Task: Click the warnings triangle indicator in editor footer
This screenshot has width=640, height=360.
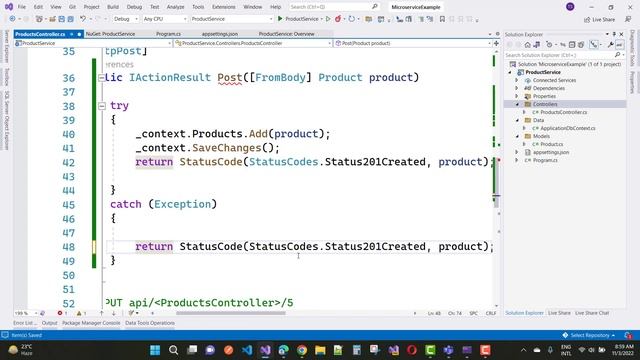Action: (x=81, y=313)
